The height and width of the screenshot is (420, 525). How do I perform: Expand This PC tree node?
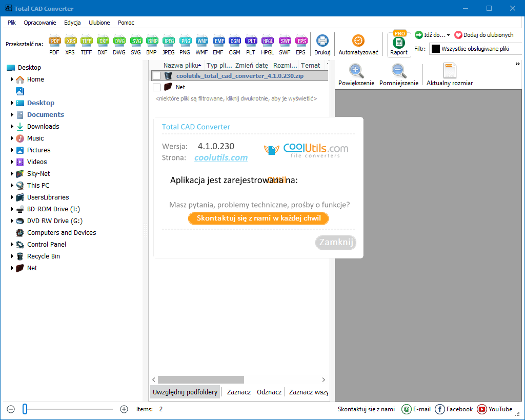12,185
